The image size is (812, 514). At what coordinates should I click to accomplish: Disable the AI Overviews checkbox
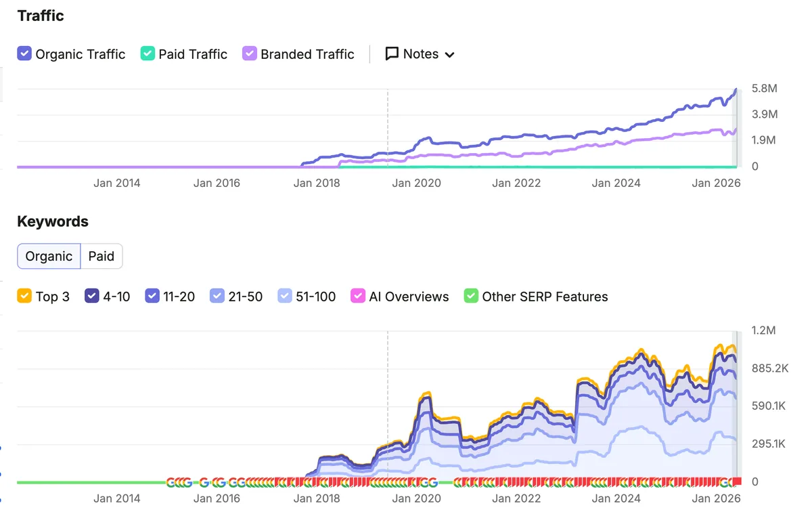358,296
